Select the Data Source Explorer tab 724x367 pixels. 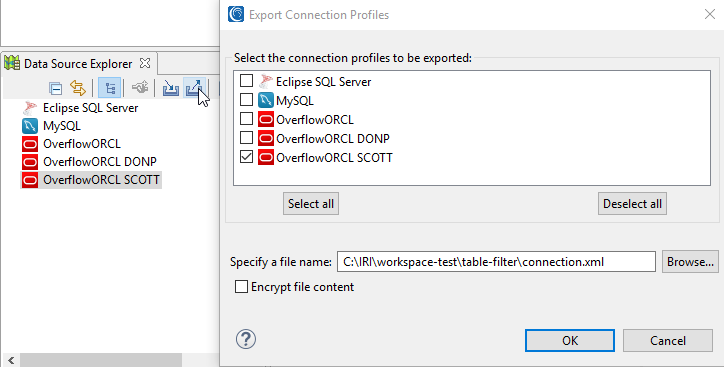pyautogui.click(x=78, y=64)
